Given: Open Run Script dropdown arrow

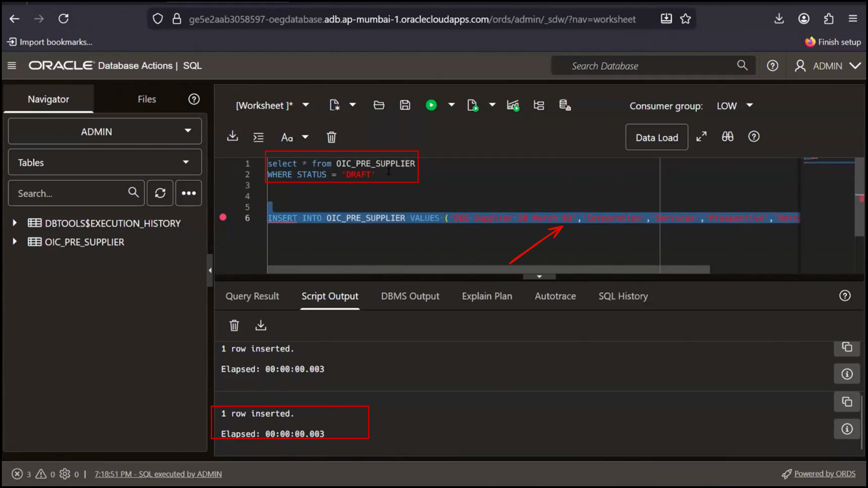Looking at the screenshot, I should tap(492, 105).
